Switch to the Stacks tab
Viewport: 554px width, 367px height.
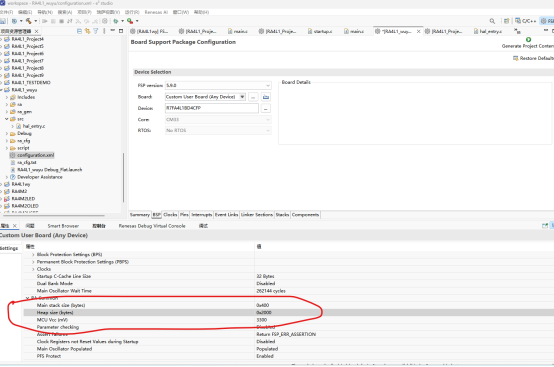(x=282, y=215)
